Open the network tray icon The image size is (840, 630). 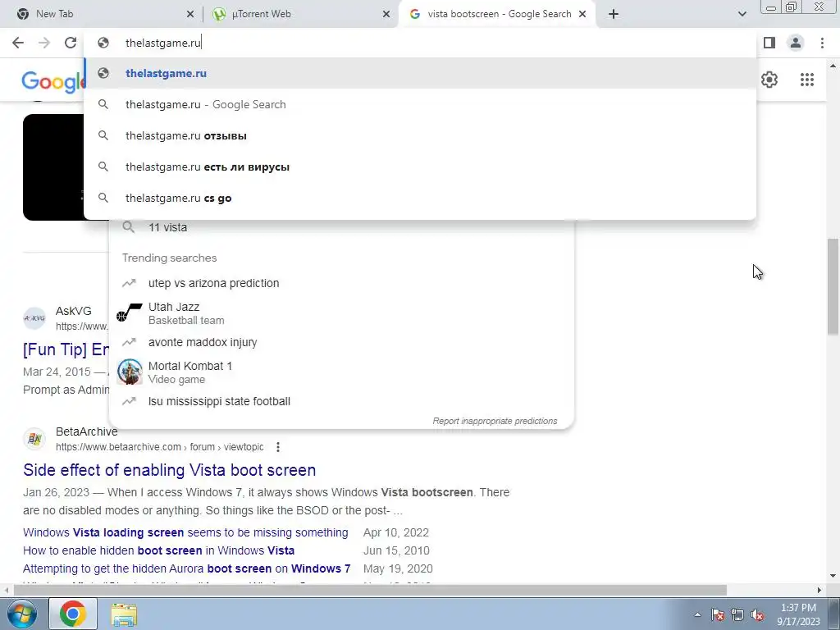[x=737, y=615]
